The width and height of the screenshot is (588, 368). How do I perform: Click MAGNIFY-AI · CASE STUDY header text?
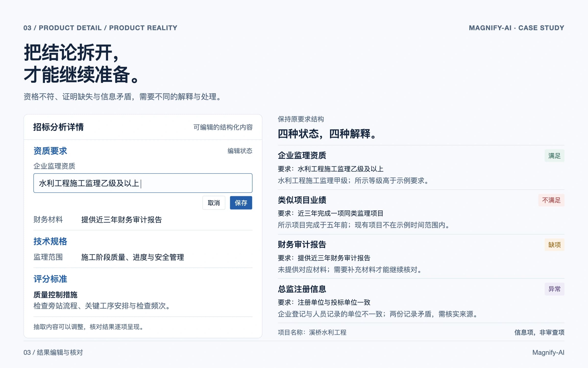[516, 28]
